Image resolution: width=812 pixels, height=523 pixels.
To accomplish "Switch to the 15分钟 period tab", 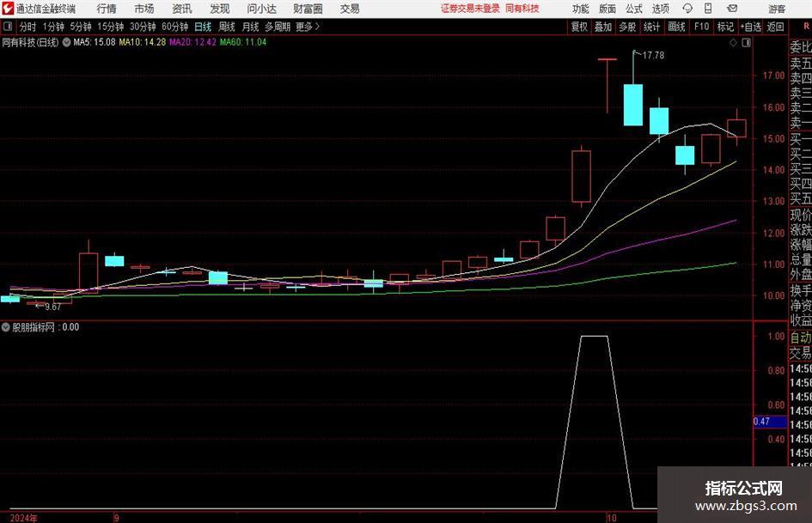I will pos(111,27).
